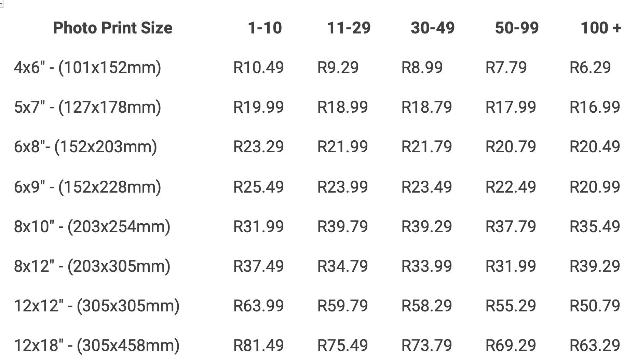Click the R18.79 price cell
The width and height of the screenshot is (637, 364).
point(426,107)
